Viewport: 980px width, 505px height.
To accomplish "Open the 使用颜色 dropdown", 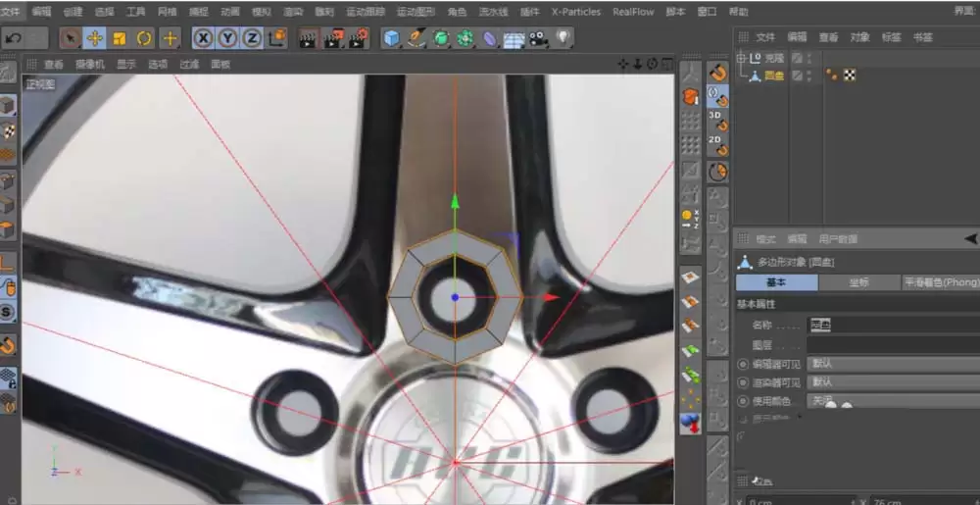I will [x=894, y=401].
